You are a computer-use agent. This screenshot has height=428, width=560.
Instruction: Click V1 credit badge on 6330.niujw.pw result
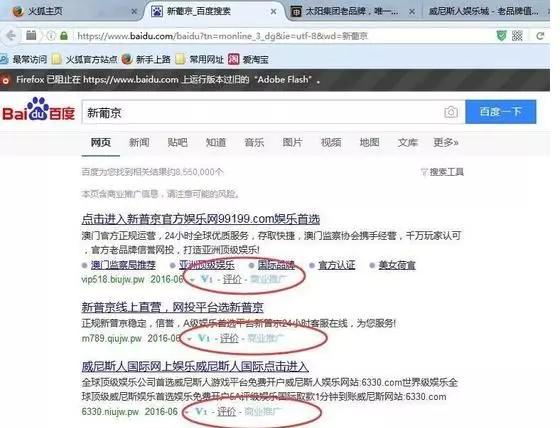[x=201, y=412]
